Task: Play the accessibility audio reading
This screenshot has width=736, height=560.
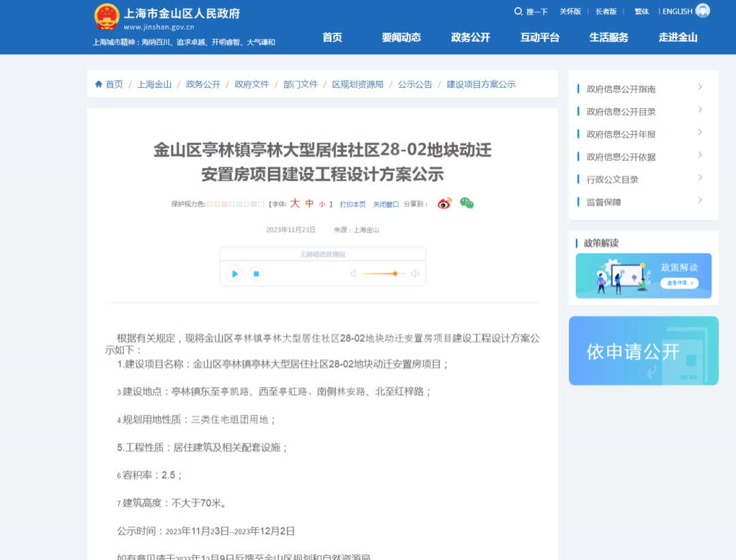Action: click(234, 274)
